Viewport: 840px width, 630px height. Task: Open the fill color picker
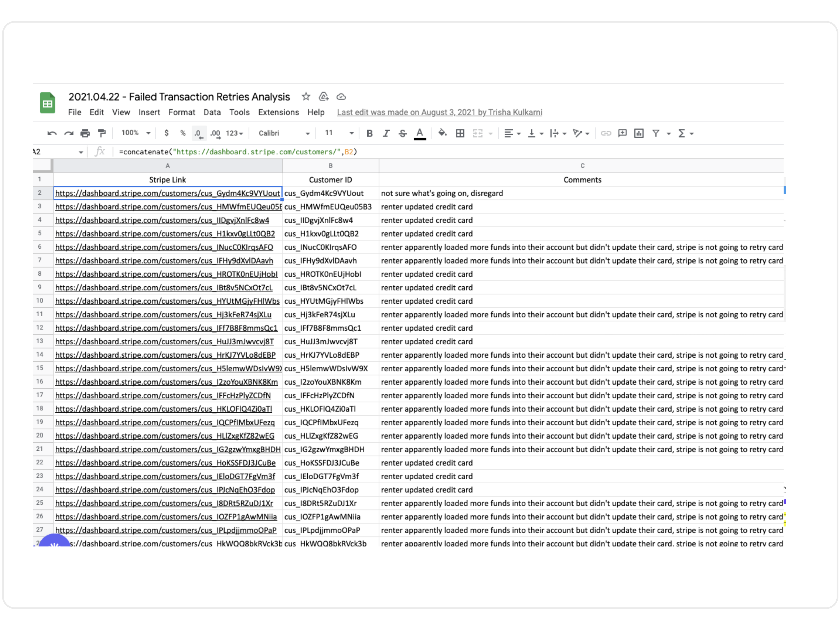tap(442, 133)
